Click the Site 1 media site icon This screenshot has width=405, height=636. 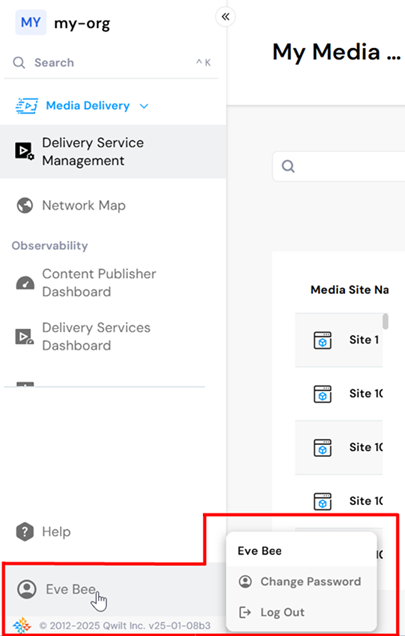coord(323,340)
